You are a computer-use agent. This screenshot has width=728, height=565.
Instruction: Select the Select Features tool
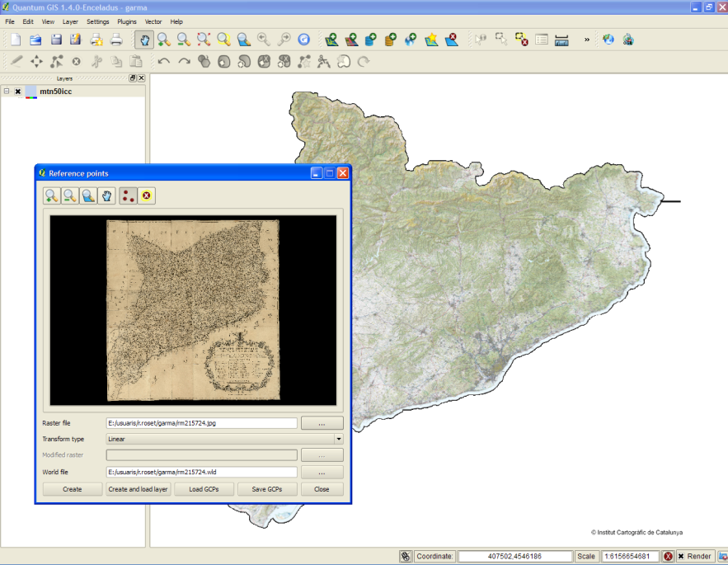click(501, 40)
